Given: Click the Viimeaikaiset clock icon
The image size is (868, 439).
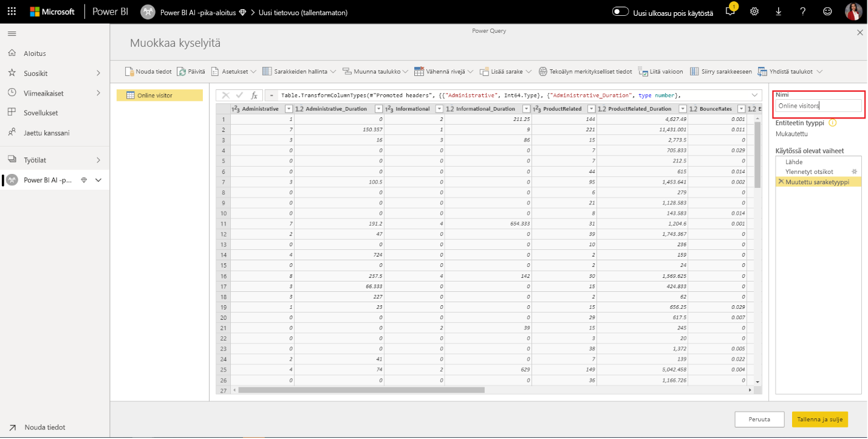Looking at the screenshot, I should coord(12,93).
